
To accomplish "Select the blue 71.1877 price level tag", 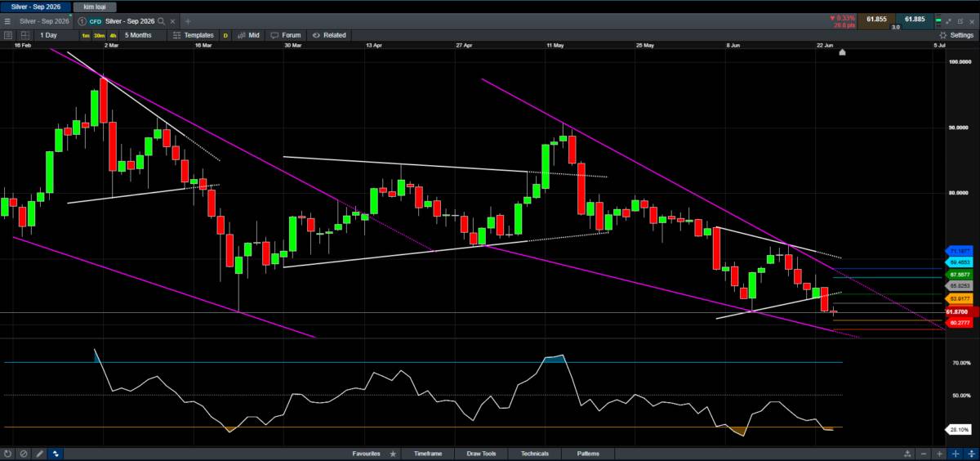I will point(960,251).
